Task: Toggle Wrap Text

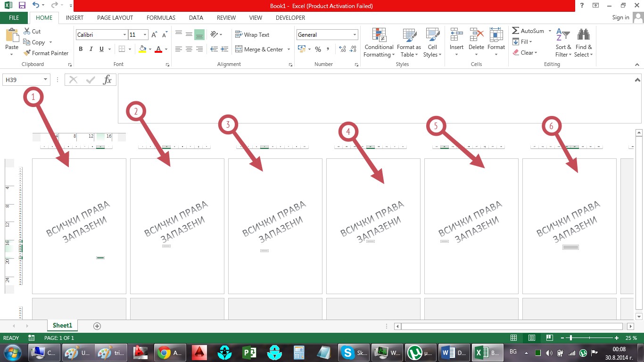Action: 252,34
